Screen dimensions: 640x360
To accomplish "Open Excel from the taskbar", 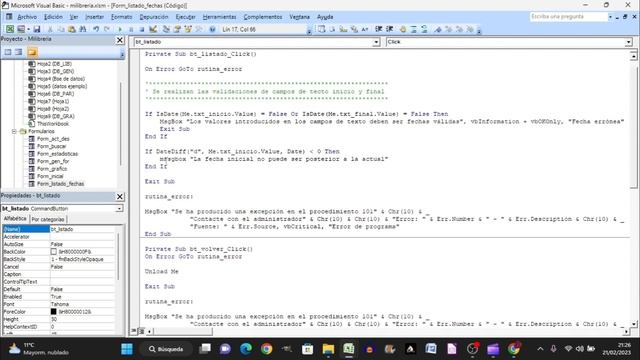I will [349, 349].
